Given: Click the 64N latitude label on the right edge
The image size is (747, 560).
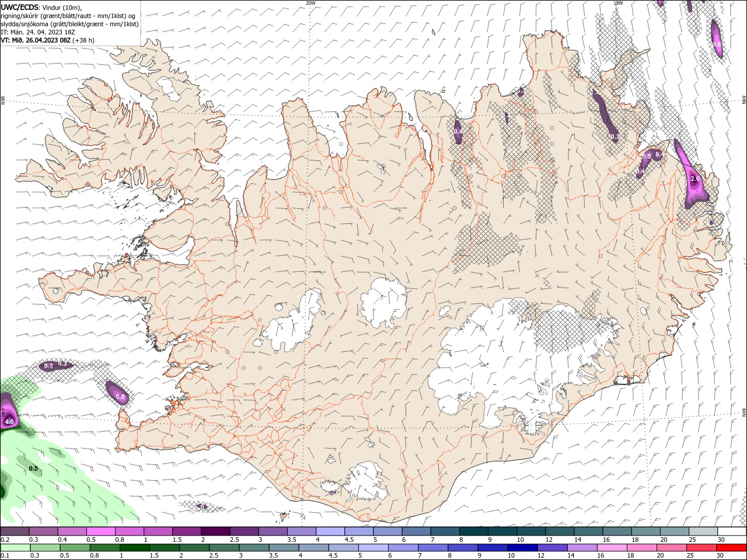Looking at the screenshot, I should [x=744, y=411].
